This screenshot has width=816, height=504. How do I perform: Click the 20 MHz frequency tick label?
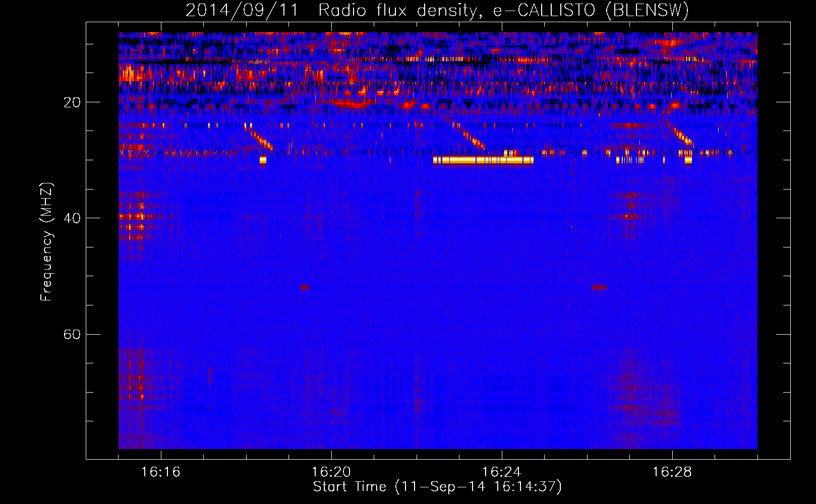tap(72, 102)
